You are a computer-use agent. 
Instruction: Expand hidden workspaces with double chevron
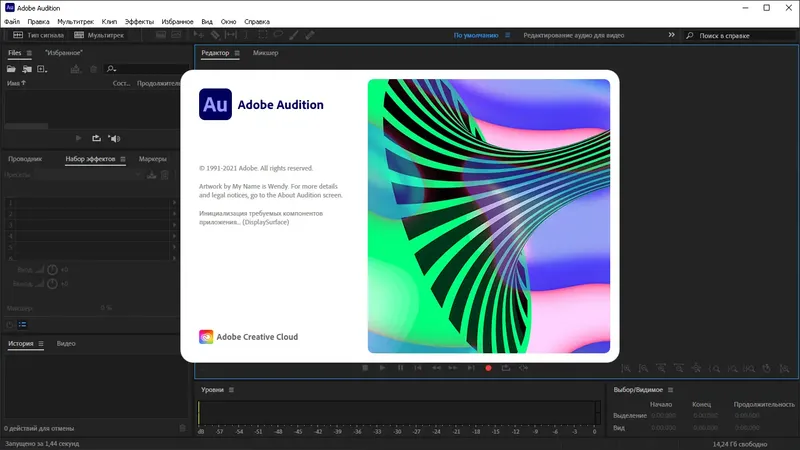[x=671, y=35]
